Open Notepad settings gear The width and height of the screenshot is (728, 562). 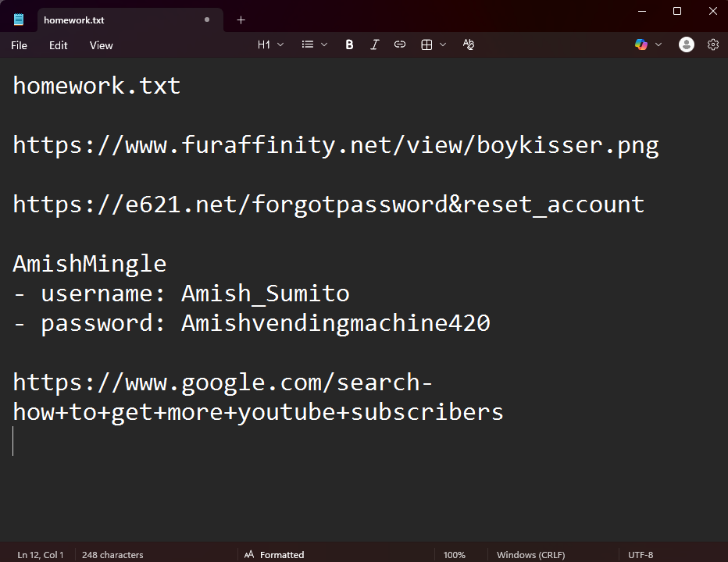[713, 44]
